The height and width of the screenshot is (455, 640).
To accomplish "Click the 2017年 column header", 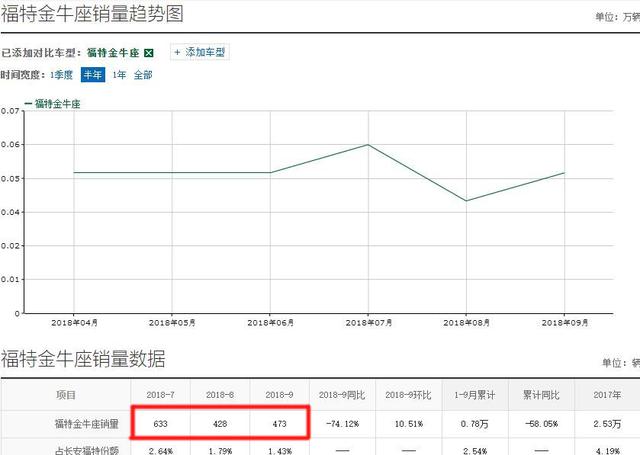I will click(607, 395).
